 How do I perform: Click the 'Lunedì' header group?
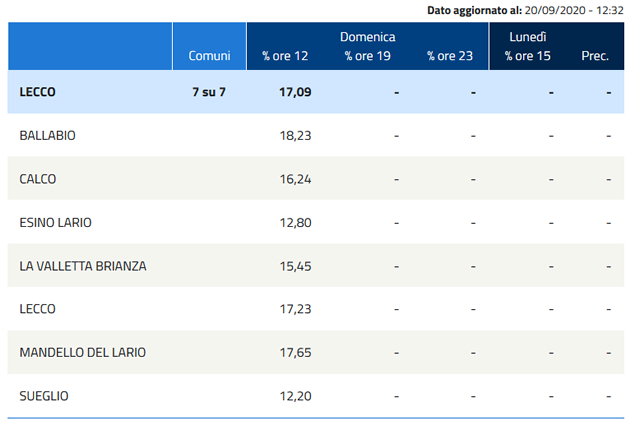point(527,36)
